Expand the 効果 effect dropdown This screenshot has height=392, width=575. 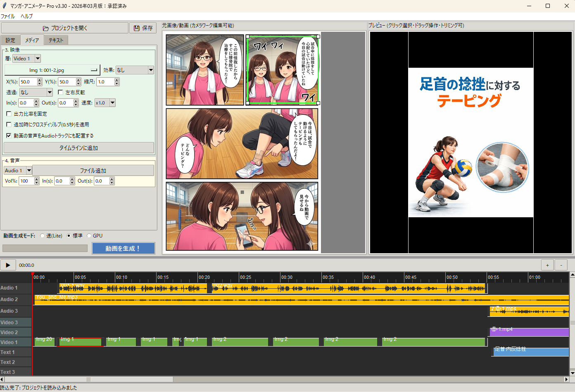(151, 70)
